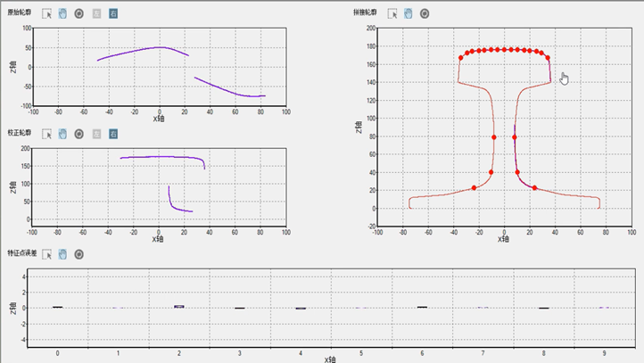Screen dimensions: 644x363
Task: Click the circular target icon beside 原始轮廓
Action: point(79,14)
